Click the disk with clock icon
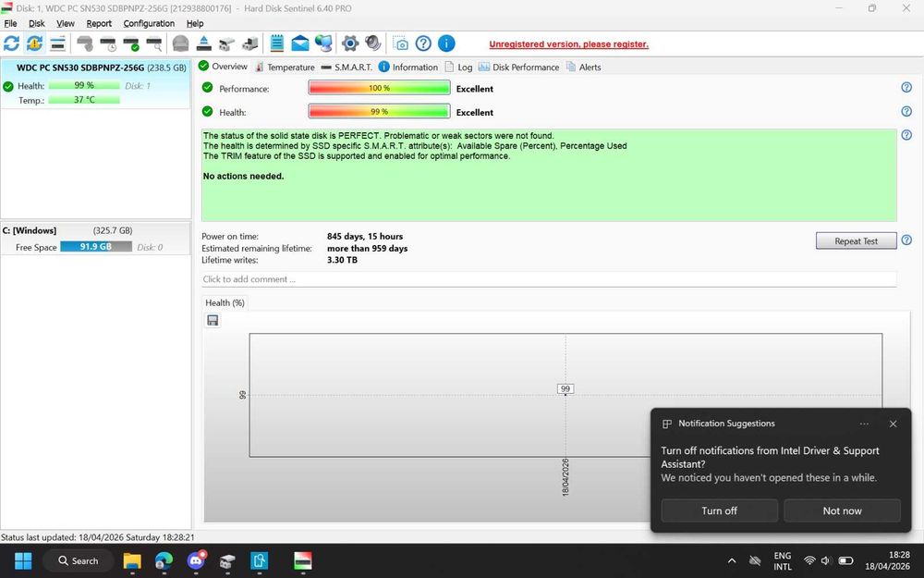This screenshot has width=924, height=578. point(108,43)
